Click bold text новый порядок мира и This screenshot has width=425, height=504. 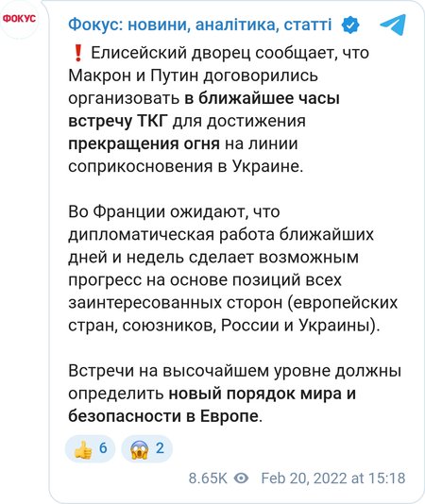[263, 394]
